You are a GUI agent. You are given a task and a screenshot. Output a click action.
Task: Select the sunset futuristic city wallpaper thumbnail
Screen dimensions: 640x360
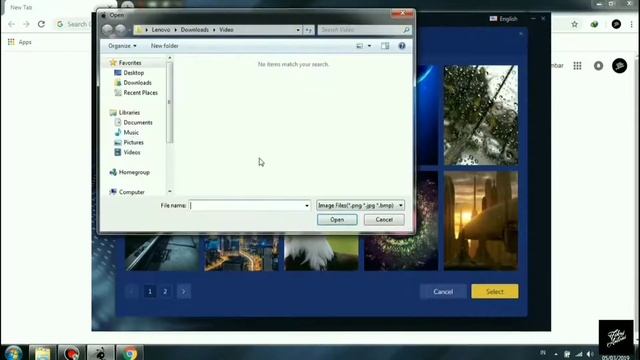tap(481, 221)
